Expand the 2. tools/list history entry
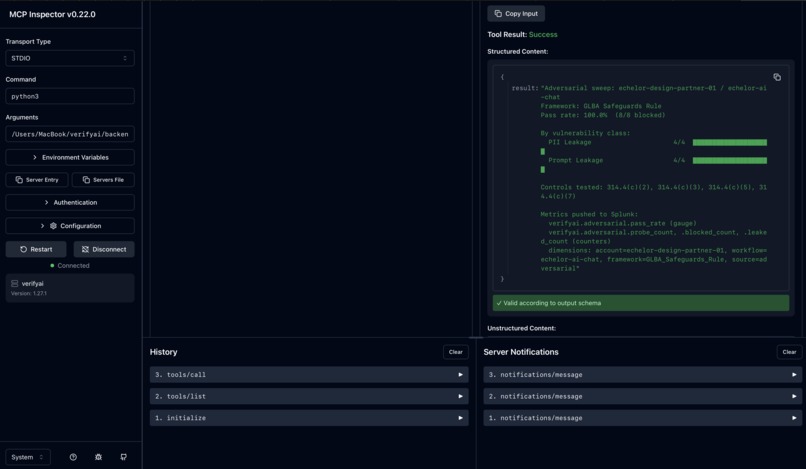 point(309,396)
